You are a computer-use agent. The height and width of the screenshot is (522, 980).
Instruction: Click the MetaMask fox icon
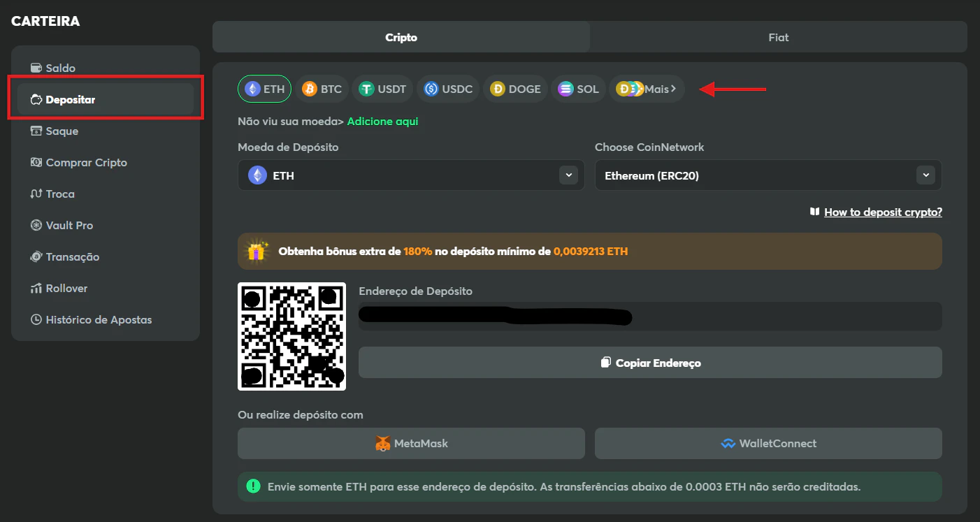(x=382, y=443)
